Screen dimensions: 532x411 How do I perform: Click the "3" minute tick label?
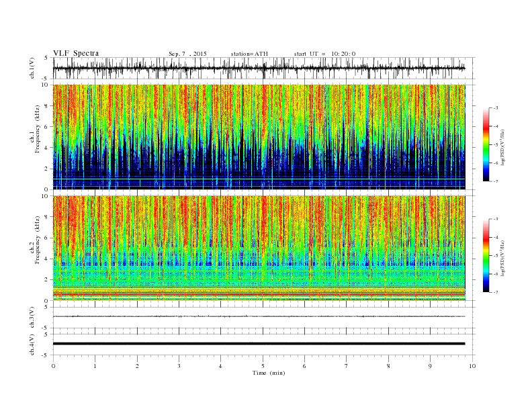tap(179, 366)
